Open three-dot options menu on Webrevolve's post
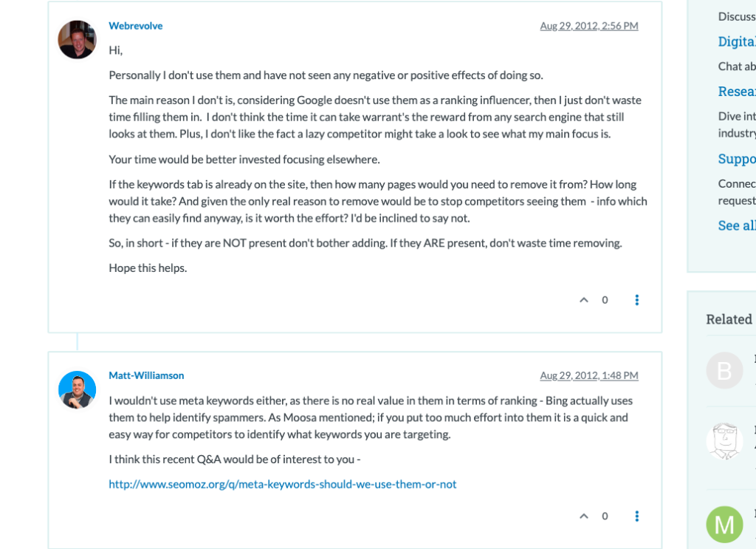The width and height of the screenshot is (756, 549). point(637,300)
